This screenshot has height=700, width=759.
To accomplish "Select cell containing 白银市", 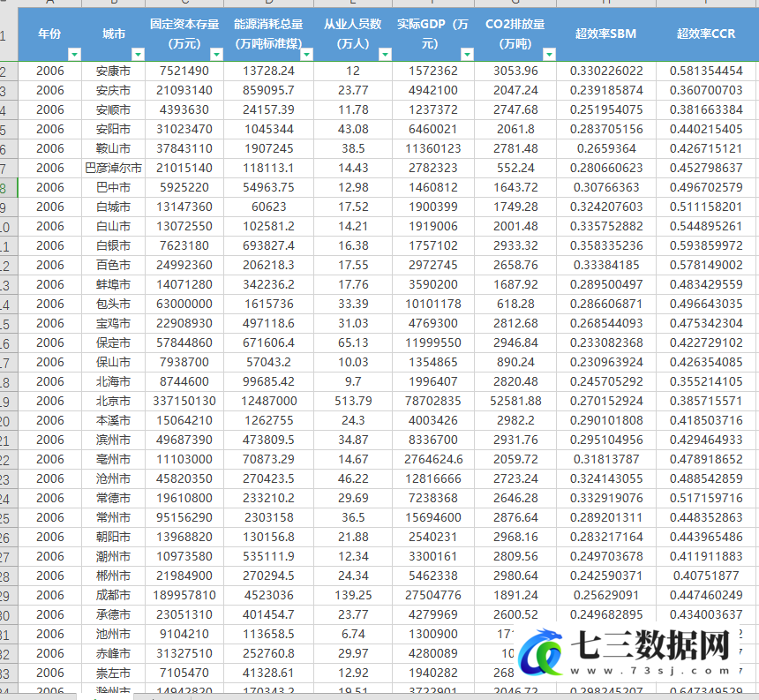I will (114, 245).
